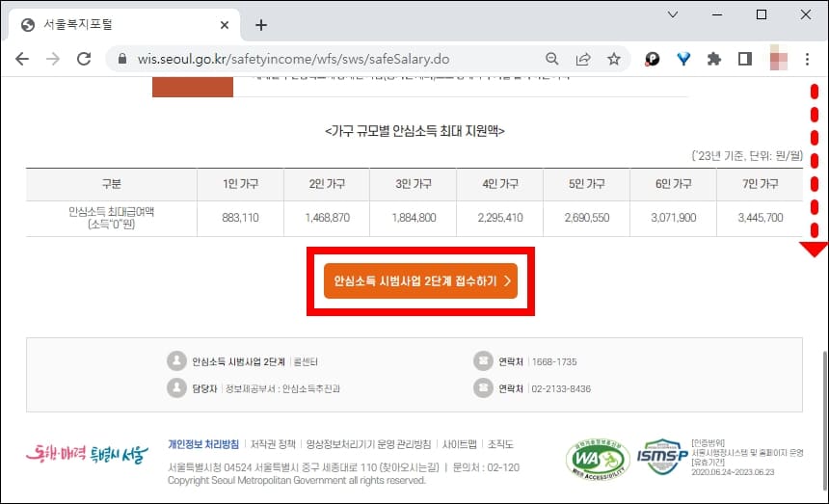Viewport: 829px width, 504px height.
Task: Open the Chrome profile avatar
Action: coord(778,58)
